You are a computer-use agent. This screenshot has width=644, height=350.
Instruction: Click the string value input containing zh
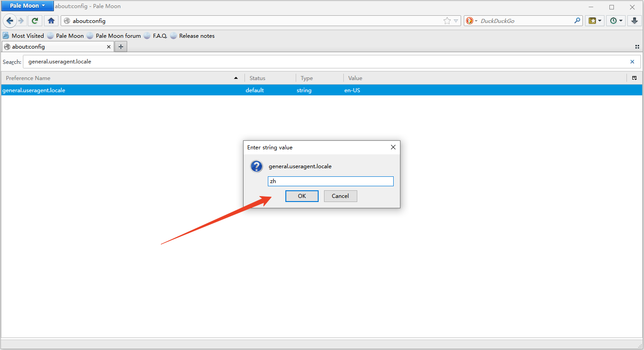[330, 181]
